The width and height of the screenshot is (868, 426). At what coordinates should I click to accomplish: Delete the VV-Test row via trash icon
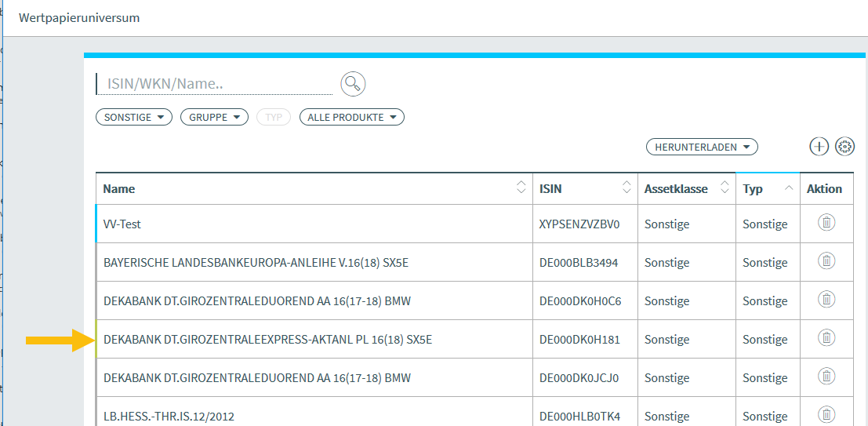pos(826,223)
